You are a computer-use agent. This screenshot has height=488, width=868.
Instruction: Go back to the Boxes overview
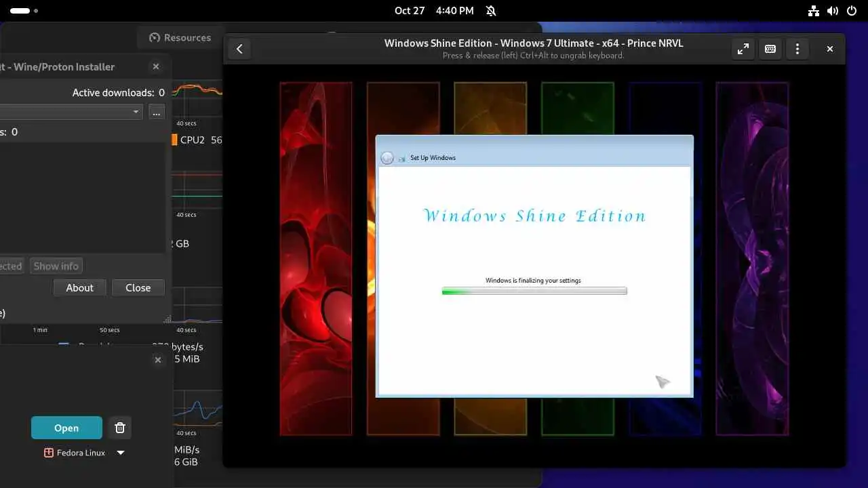pyautogui.click(x=239, y=49)
